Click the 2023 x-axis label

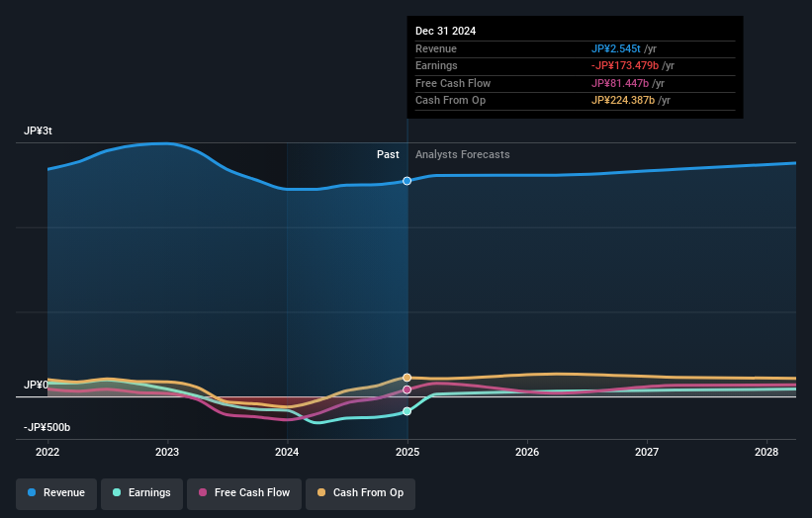click(x=167, y=452)
